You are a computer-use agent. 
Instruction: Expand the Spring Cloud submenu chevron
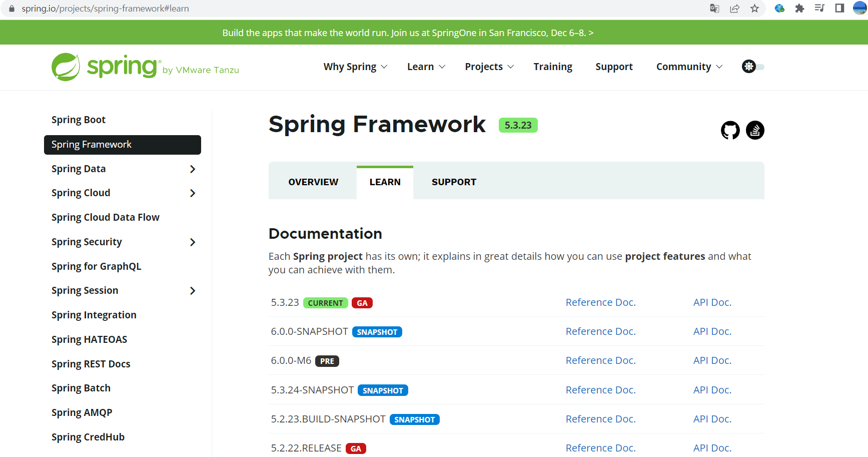click(x=193, y=193)
